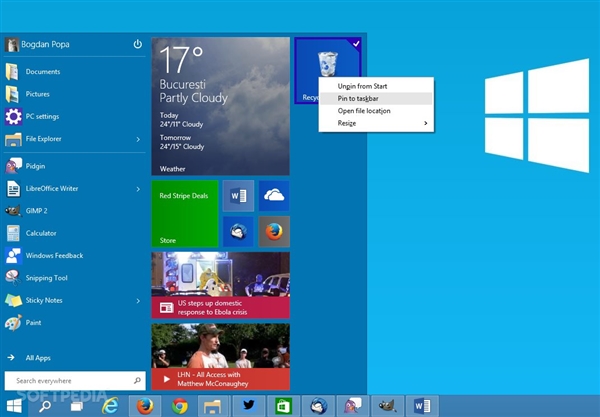600x417 pixels.
Task: Open the Thunderbird tile
Action: [238, 232]
